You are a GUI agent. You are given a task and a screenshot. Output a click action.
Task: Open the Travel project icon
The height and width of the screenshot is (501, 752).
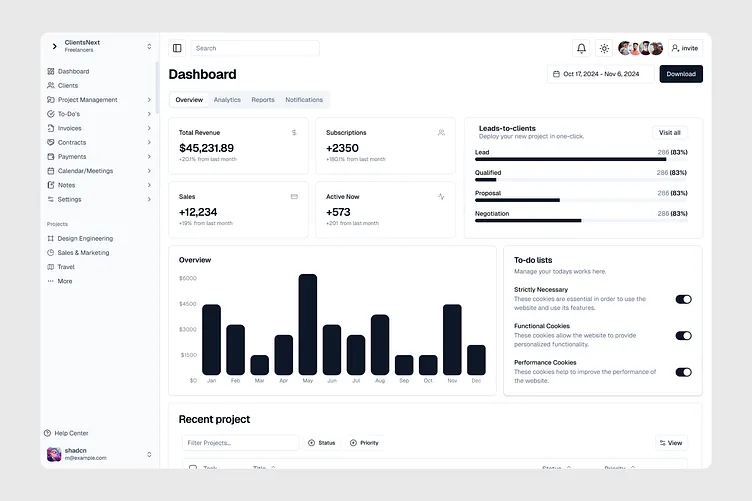click(50, 267)
